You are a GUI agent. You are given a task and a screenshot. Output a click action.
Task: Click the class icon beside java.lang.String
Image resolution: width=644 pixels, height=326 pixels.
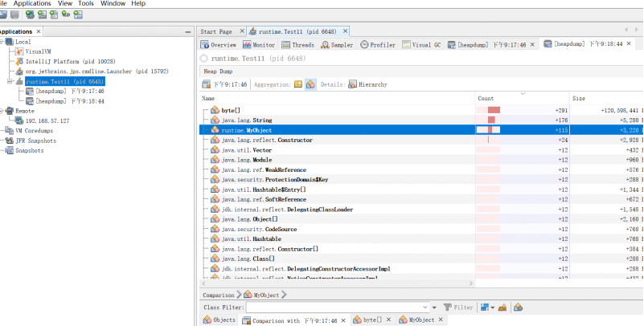point(215,120)
